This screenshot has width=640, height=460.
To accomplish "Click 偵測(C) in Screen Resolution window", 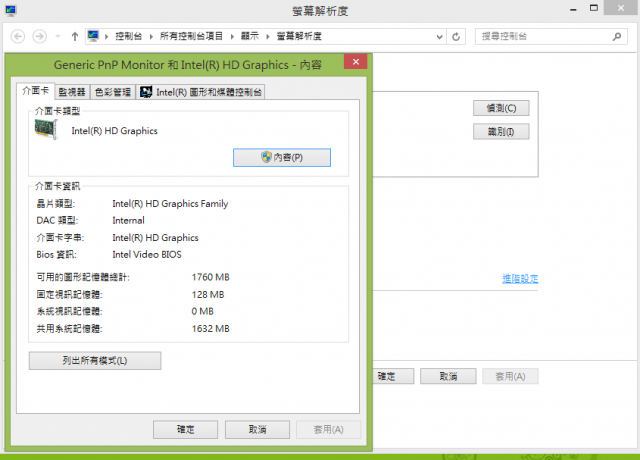I will [501, 108].
